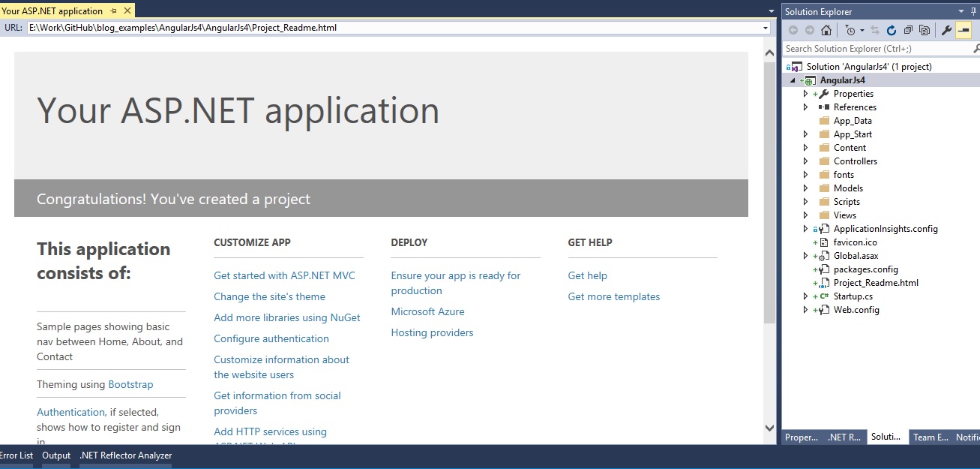Sync Solution Explorer with active document
Viewport: 980px width, 469px height.
[x=876, y=30]
